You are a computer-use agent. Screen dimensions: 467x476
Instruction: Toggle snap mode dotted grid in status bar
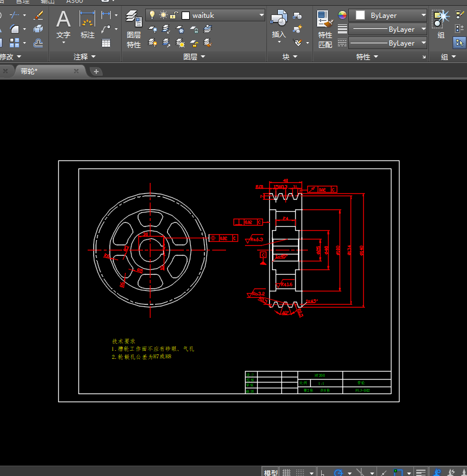[300, 473]
